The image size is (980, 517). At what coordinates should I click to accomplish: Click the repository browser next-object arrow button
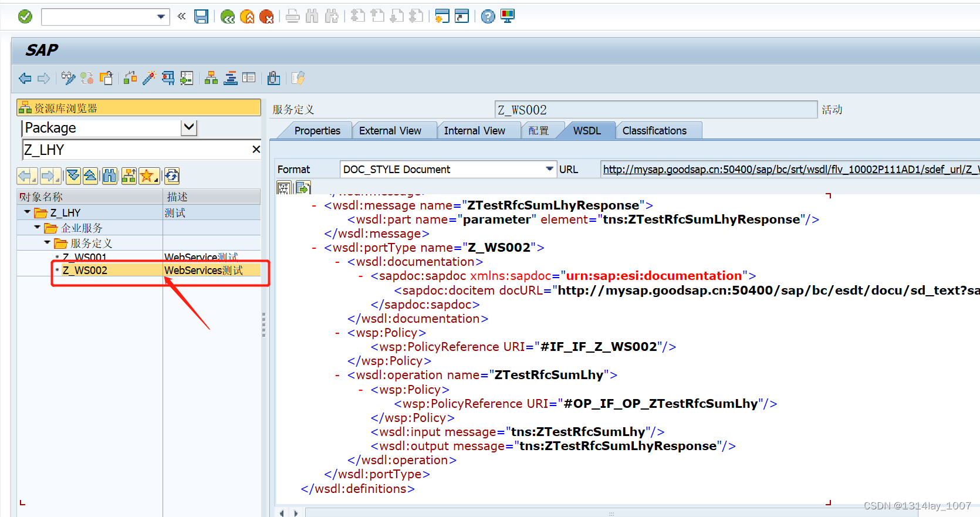(50, 175)
